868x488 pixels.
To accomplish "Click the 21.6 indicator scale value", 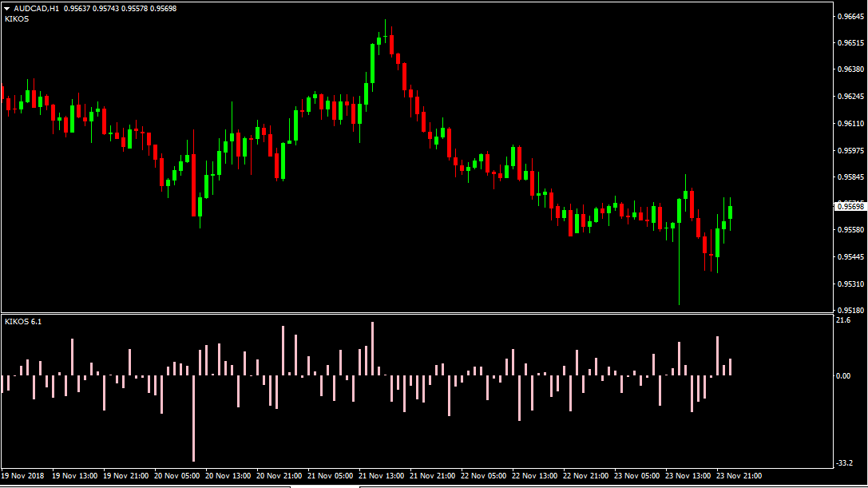I will click(842, 320).
